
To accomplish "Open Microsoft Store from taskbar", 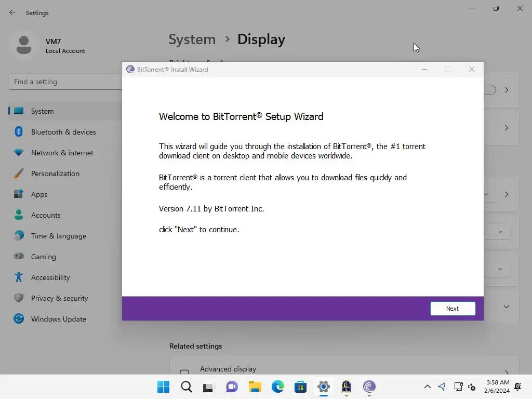I will pyautogui.click(x=300, y=387).
